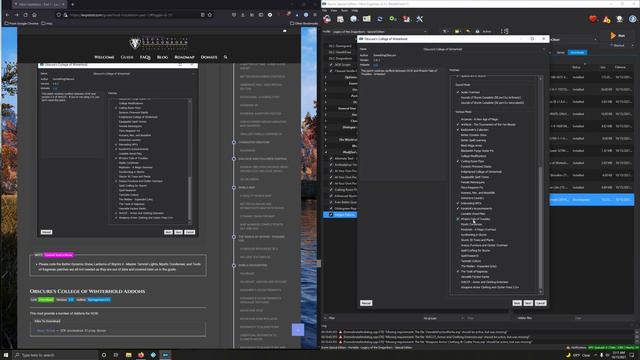The image size is (640, 360).
Task: Open the warning triangle notifications icon
Action: [x=607, y=19]
